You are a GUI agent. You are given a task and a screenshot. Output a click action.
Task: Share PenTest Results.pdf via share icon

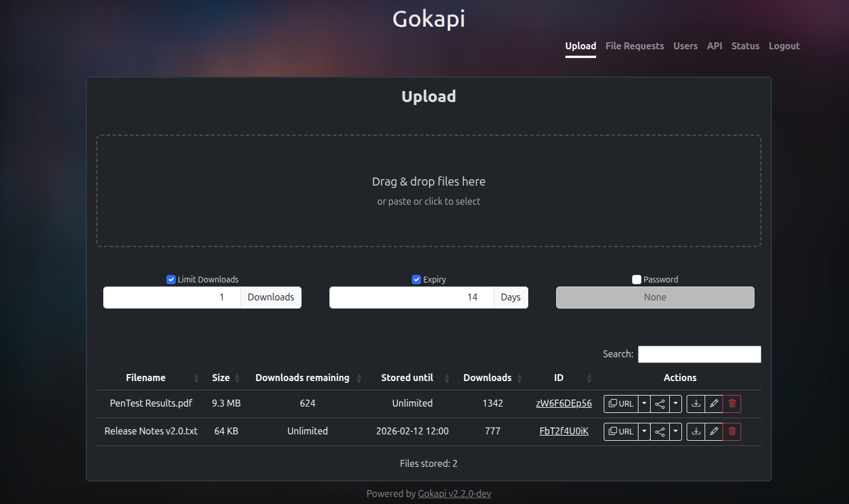pos(660,404)
